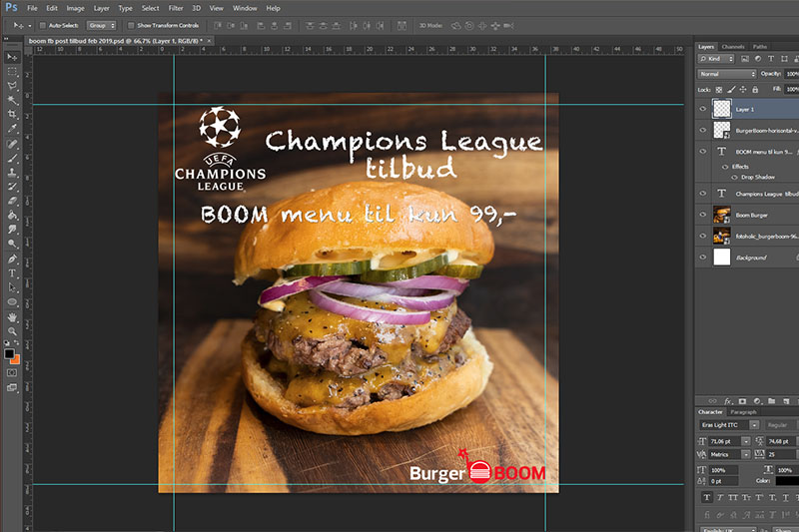Toggle Quick Mask mode

pyautogui.click(x=12, y=373)
